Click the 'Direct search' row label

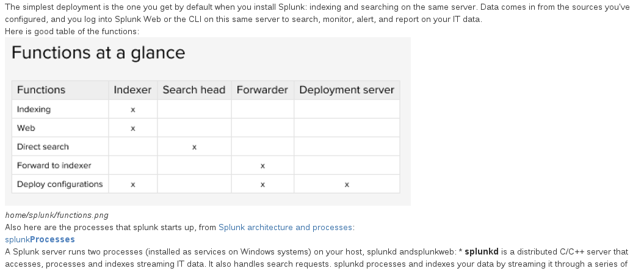[43, 146]
